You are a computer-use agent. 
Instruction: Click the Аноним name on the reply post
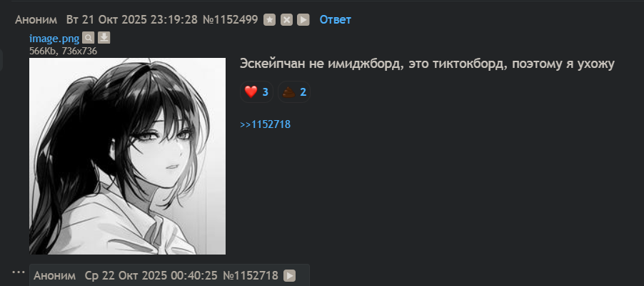pos(55,276)
